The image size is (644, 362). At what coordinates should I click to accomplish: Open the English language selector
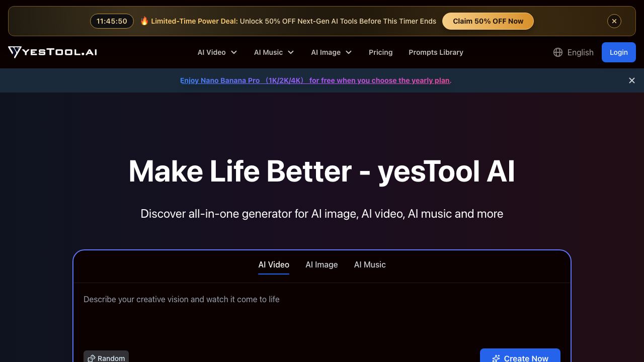(x=573, y=52)
